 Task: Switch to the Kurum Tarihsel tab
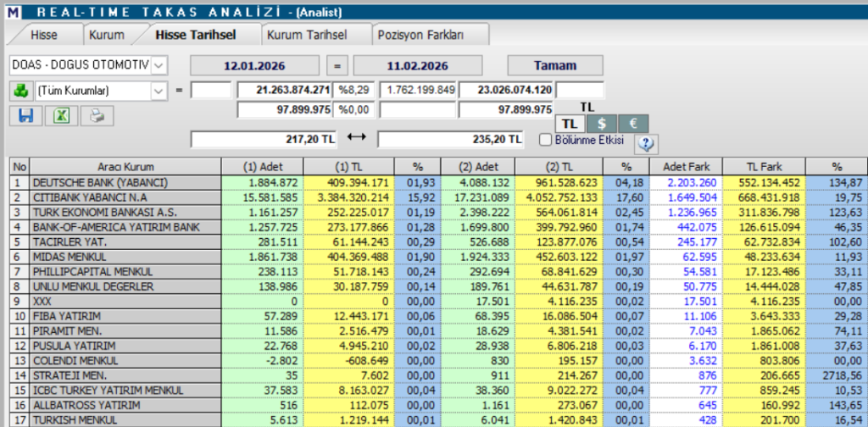click(x=307, y=35)
